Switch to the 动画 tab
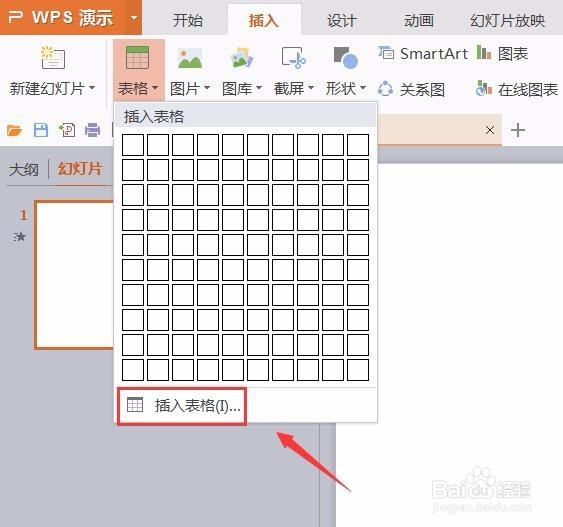This screenshot has width=563, height=527. pyautogui.click(x=419, y=20)
